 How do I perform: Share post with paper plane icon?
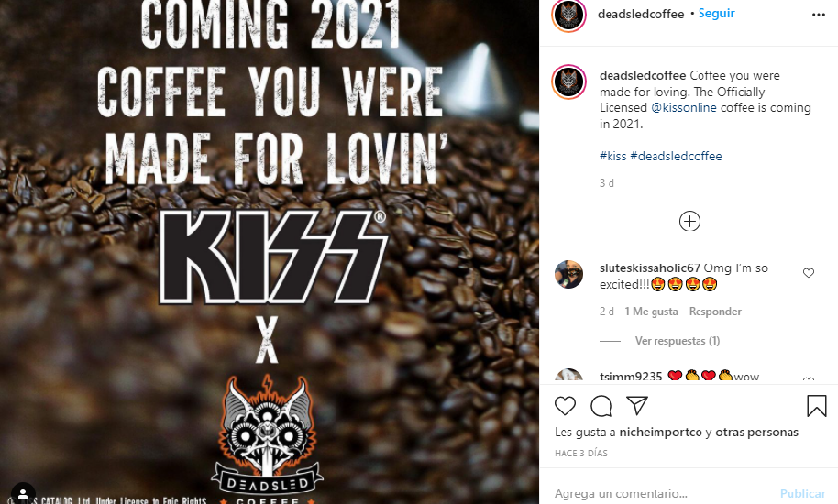click(637, 406)
